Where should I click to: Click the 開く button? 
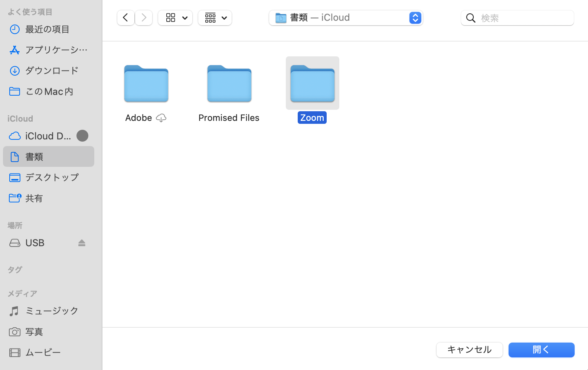tap(541, 350)
